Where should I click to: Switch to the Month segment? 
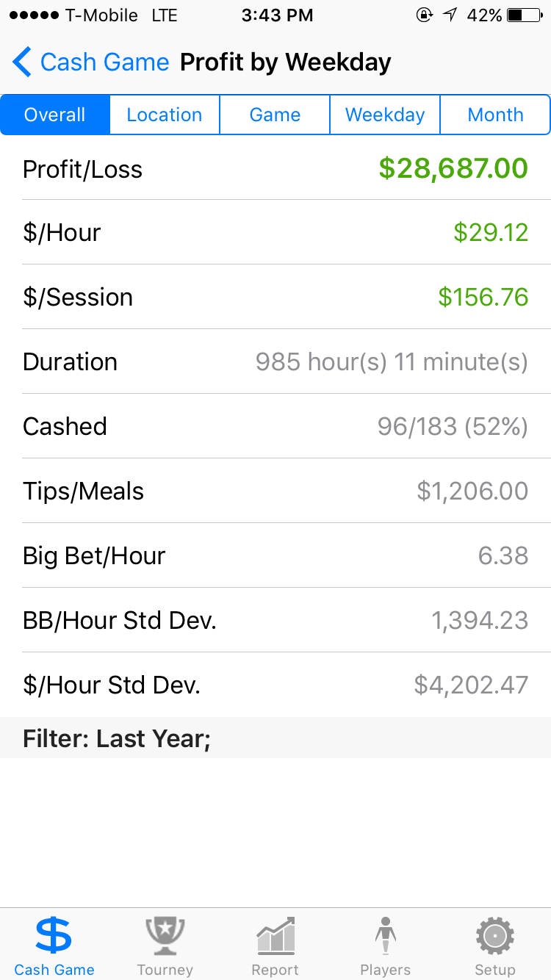(x=495, y=115)
